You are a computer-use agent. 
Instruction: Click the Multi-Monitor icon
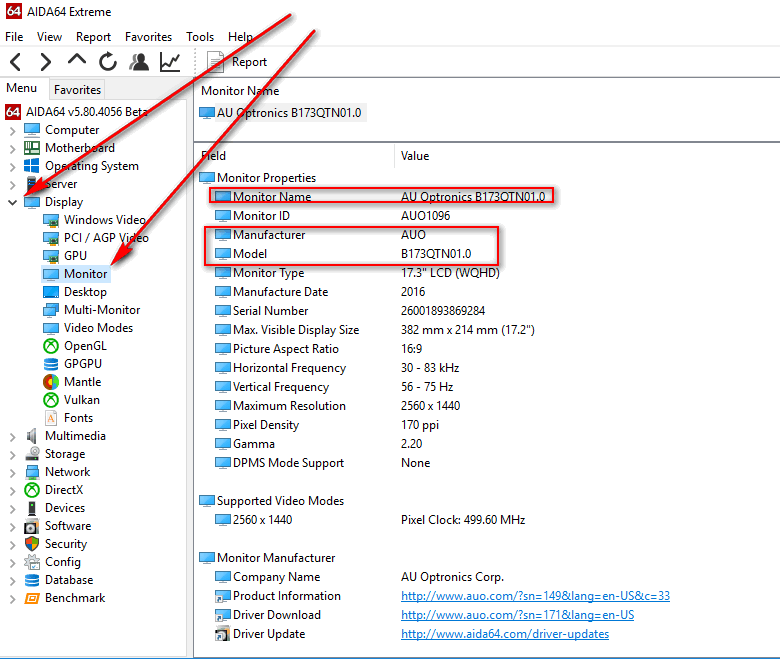(51, 310)
